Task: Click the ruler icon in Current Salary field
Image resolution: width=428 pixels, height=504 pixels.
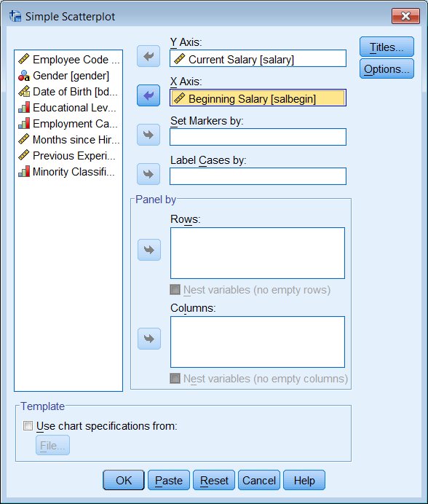Action: (x=179, y=59)
